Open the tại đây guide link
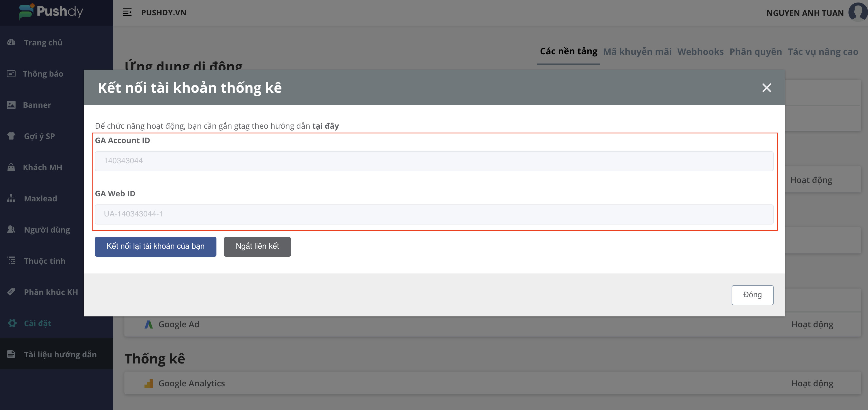This screenshot has width=868, height=410. (325, 126)
